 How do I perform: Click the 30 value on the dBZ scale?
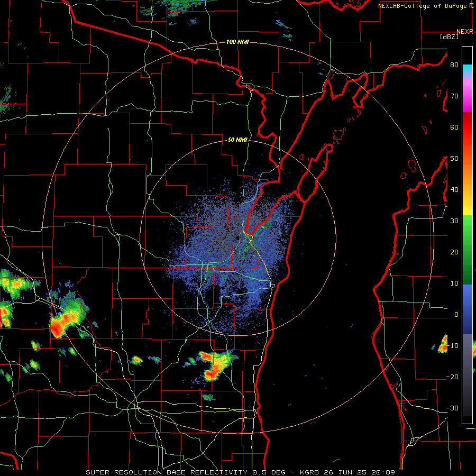click(454, 221)
